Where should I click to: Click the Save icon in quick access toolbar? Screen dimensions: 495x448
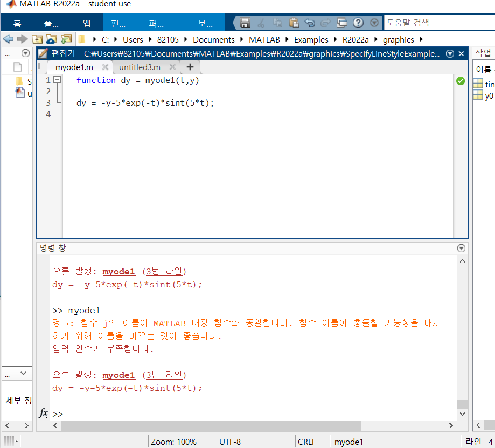coord(245,23)
